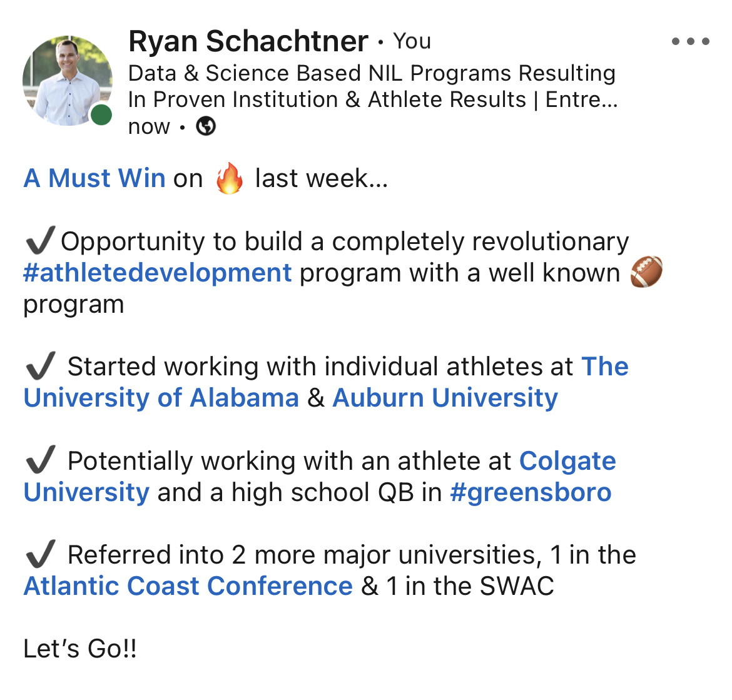This screenshot has width=732, height=700.
Task: Click the fire emoji in first line
Action: click(x=229, y=178)
